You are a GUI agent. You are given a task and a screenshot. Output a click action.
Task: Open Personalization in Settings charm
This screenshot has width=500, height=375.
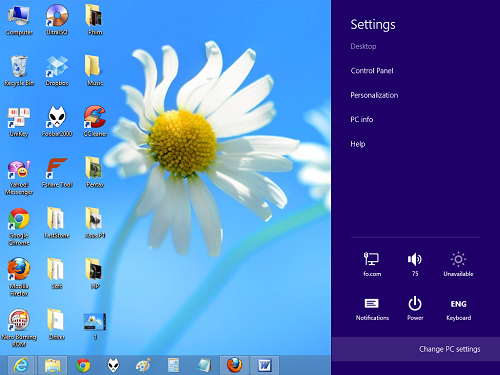[374, 95]
